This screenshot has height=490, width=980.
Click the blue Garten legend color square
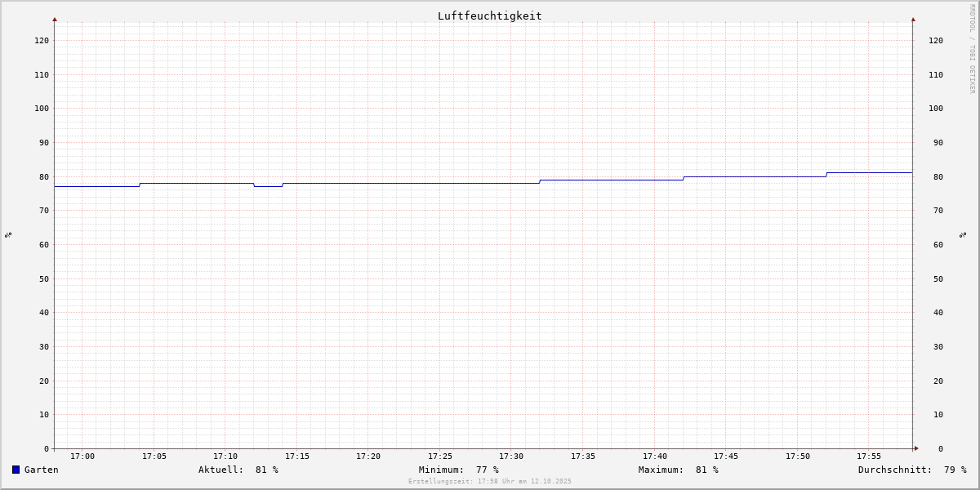[x=16, y=470]
